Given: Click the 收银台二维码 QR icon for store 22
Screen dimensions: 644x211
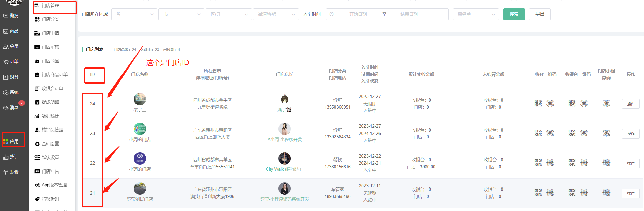Looking at the screenshot, I should 572,163.
